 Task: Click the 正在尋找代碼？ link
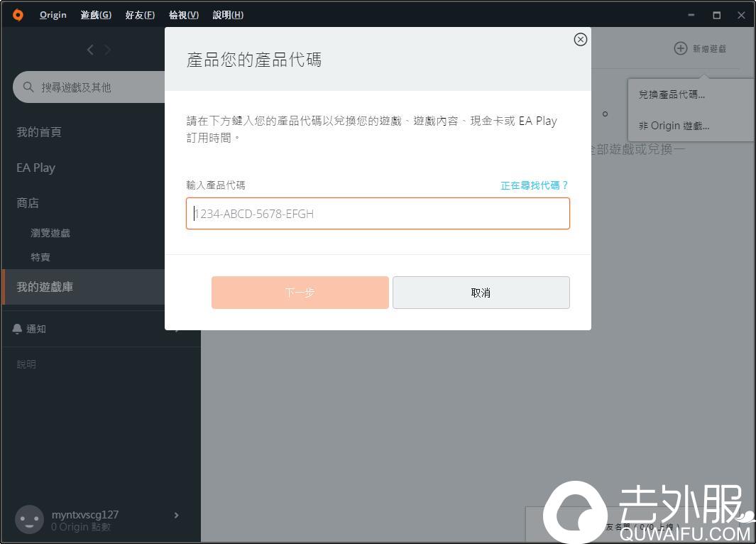coord(535,185)
